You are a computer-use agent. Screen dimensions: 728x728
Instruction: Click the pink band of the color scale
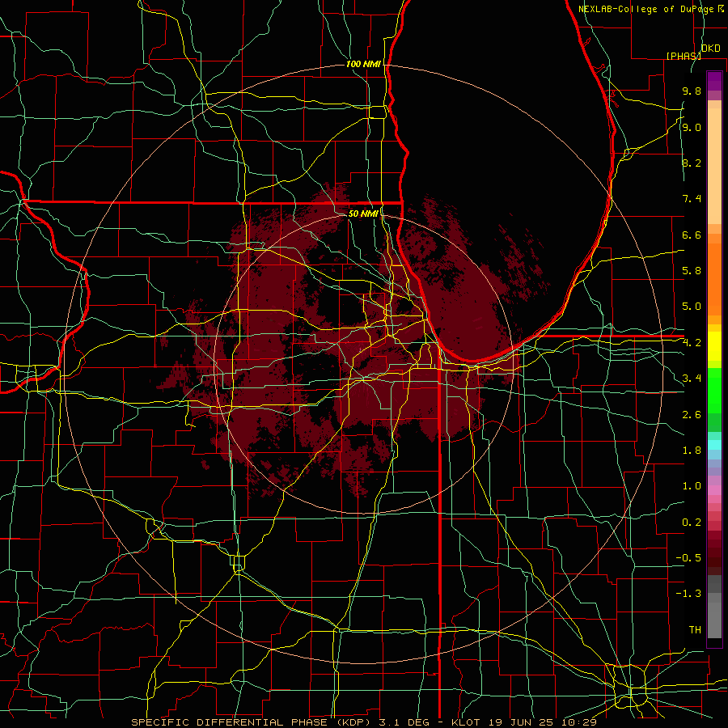point(714,490)
